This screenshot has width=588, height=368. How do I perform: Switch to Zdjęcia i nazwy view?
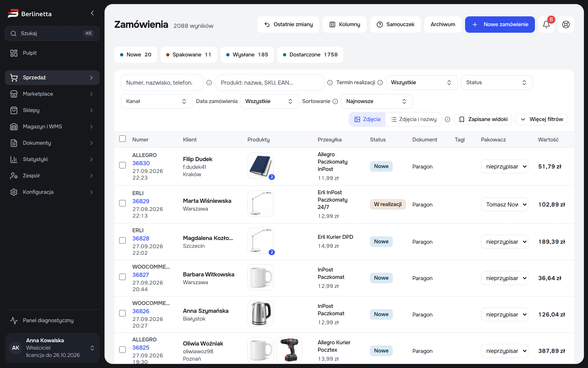(x=413, y=119)
